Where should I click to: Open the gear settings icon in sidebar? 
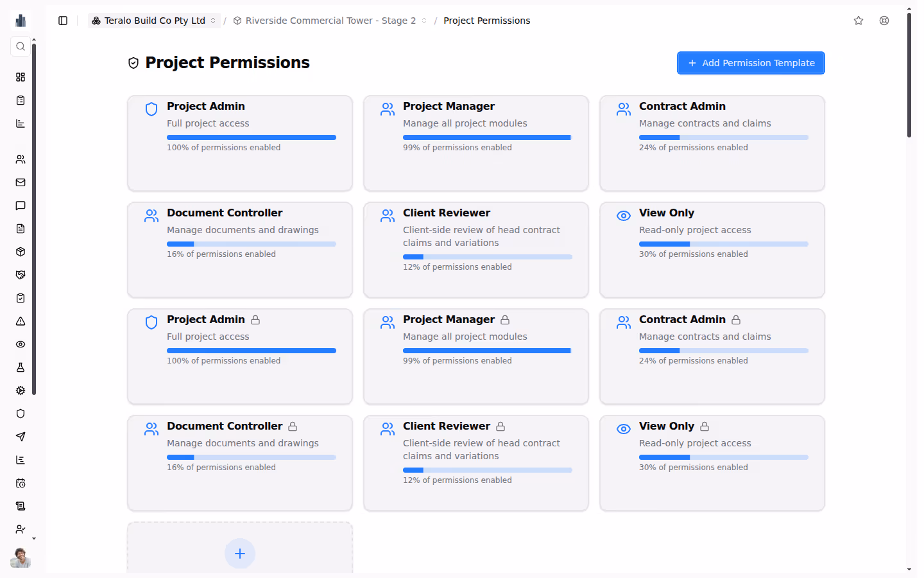point(21,390)
